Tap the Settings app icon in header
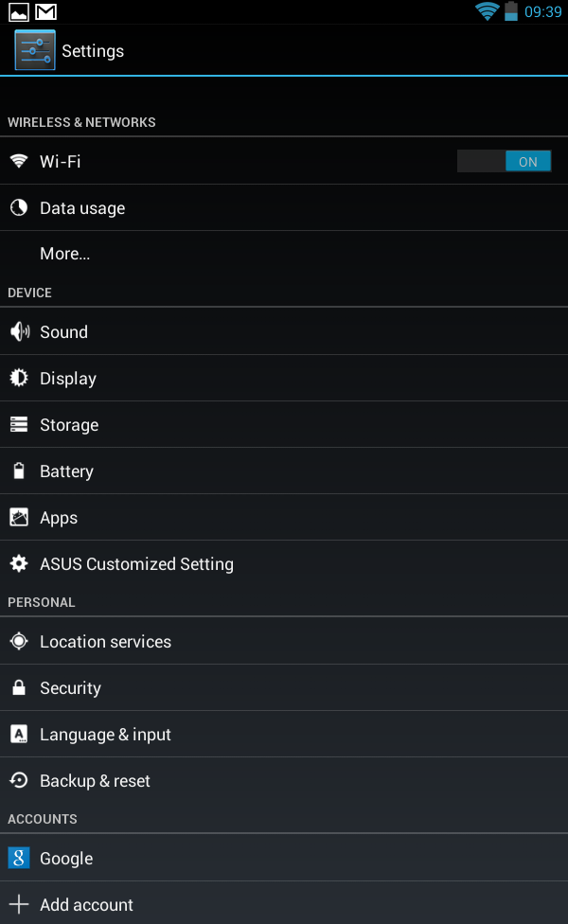This screenshot has height=924, width=568. (x=35, y=50)
